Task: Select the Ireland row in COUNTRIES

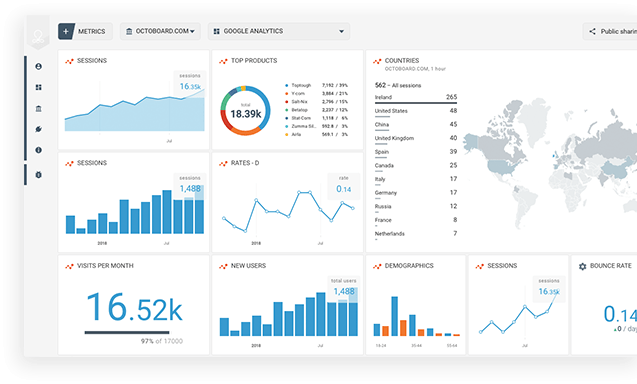Action: [x=416, y=98]
